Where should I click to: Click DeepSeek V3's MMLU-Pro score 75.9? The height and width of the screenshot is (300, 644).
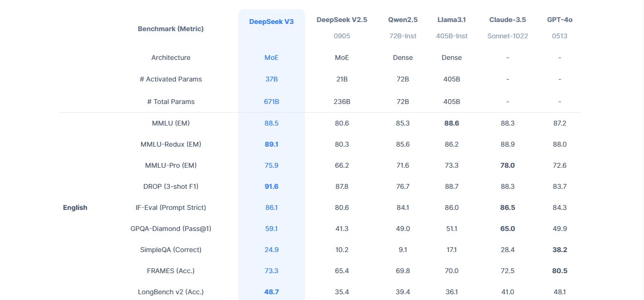click(x=271, y=165)
